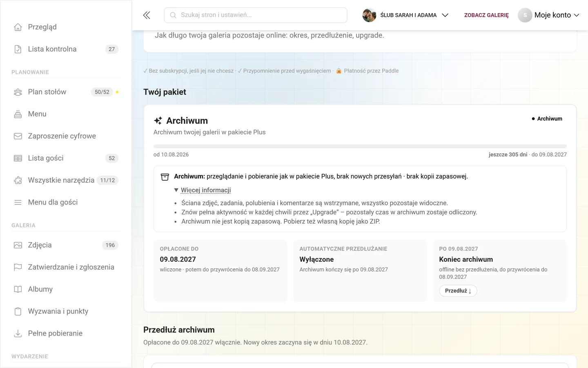Open Lista kontrolna menu item
The width and height of the screenshot is (588, 368).
tap(66, 49)
